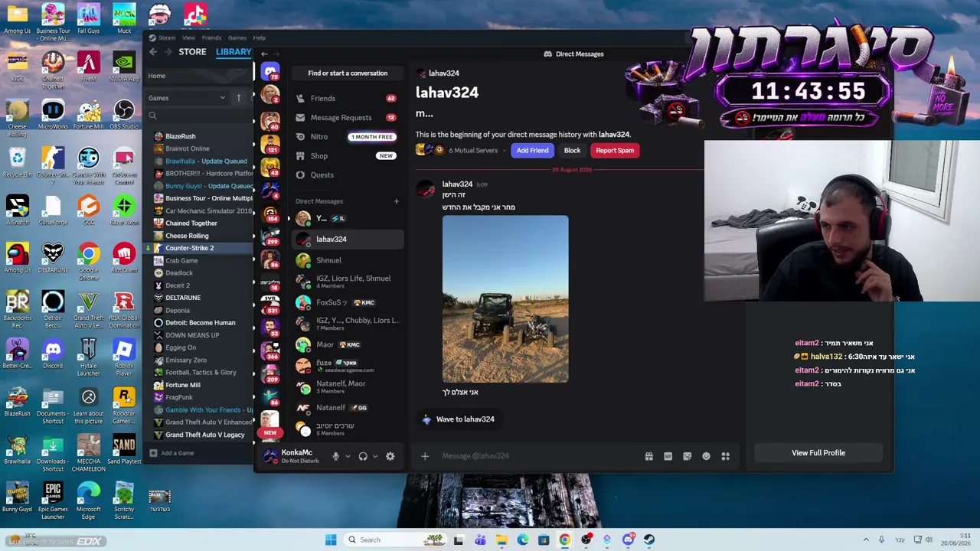Show hidden system tray icons
Screen dimensions: 980x551
click(866, 540)
